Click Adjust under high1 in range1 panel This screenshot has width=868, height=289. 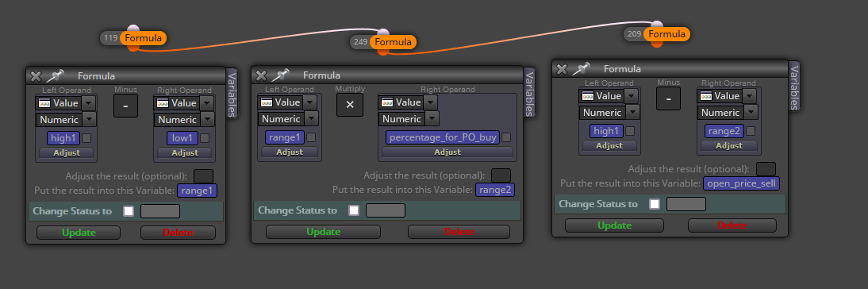[x=67, y=152]
